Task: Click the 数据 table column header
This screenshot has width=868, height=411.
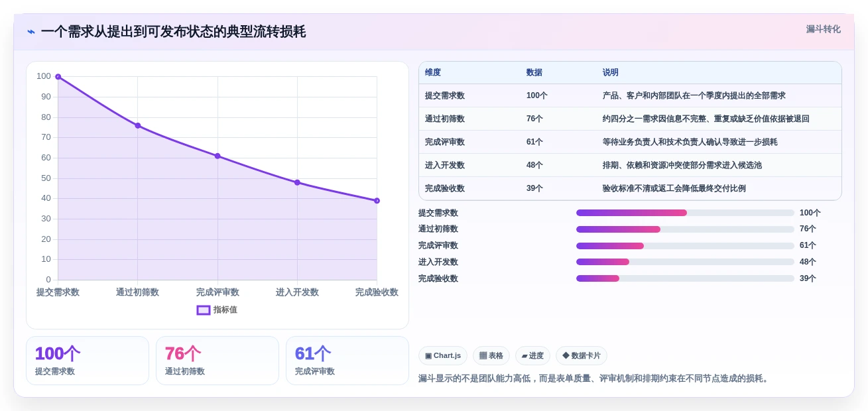Action: tap(534, 72)
